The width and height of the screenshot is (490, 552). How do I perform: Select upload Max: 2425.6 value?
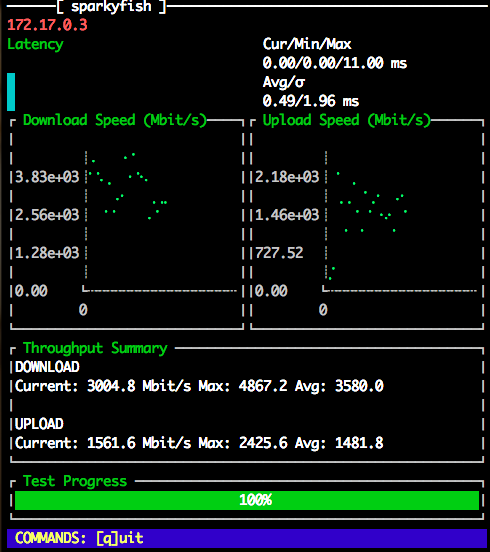(x=243, y=443)
